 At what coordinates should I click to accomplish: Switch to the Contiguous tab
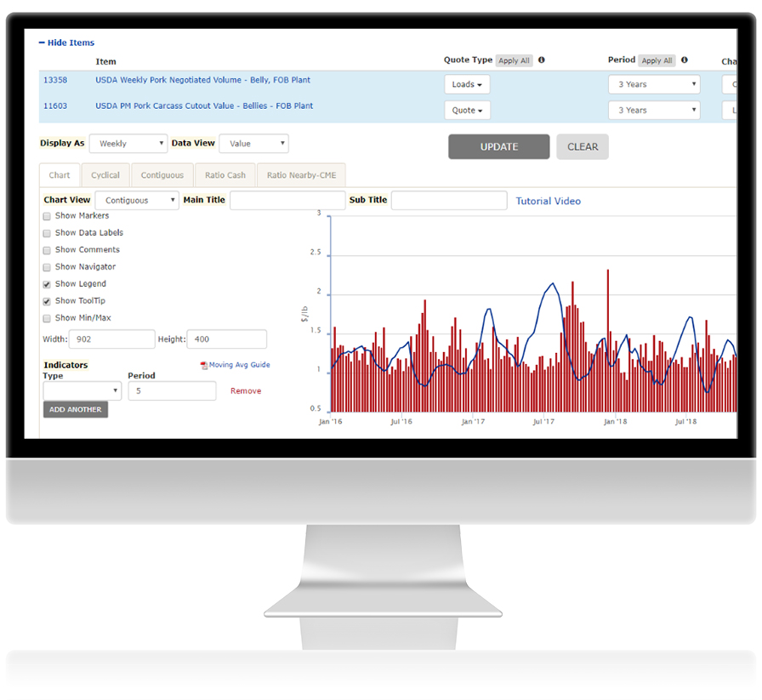point(162,175)
